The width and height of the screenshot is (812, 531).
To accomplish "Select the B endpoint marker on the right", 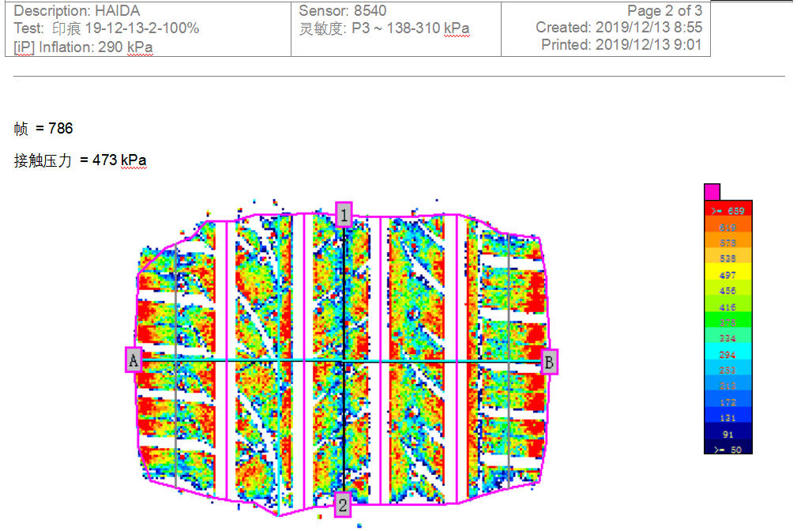I will pyautogui.click(x=549, y=361).
